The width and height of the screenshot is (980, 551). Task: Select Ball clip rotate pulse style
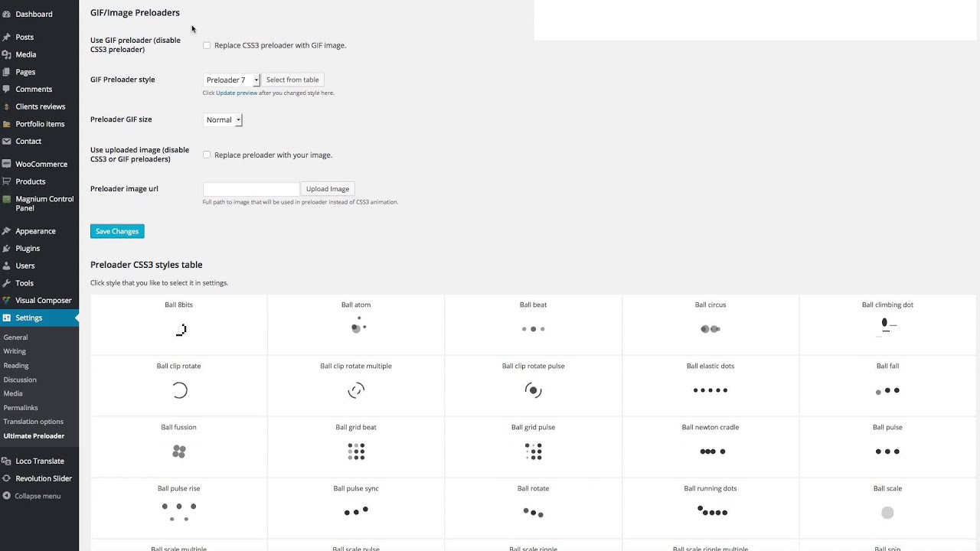pyautogui.click(x=533, y=386)
